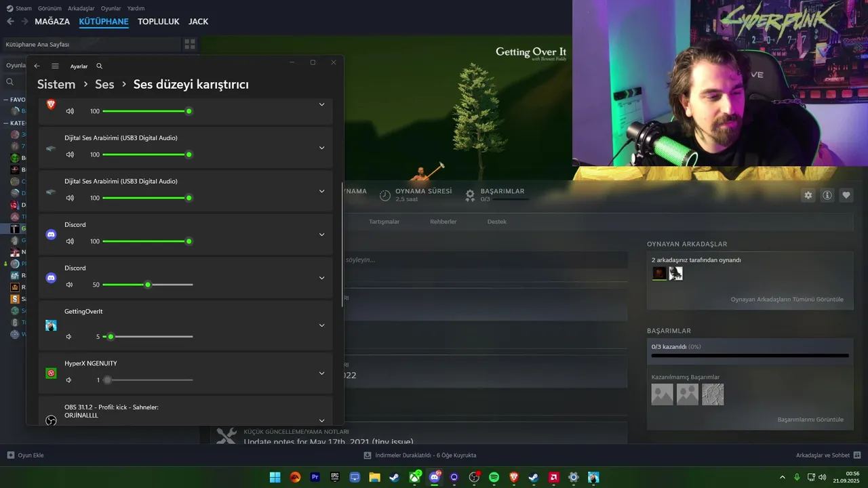
Task: Open the Yardım menu
Action: [136, 8]
